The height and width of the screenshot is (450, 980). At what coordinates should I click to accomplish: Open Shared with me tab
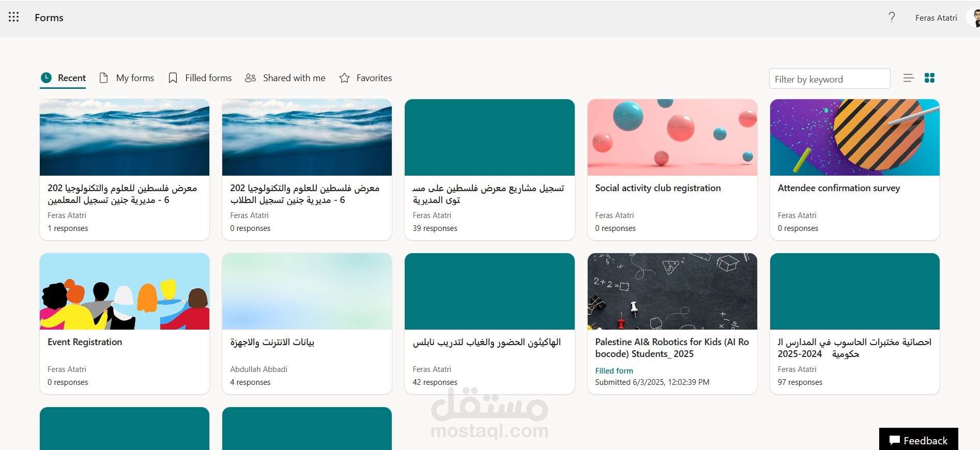pos(285,78)
